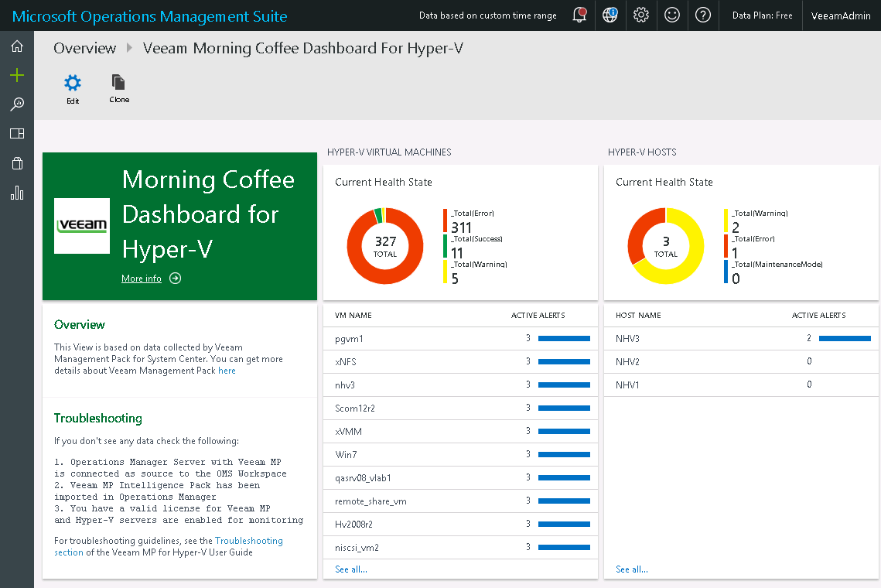Screen dimensions: 881x588
Task: Select the pgvm1 row
Action: click(x=461, y=338)
